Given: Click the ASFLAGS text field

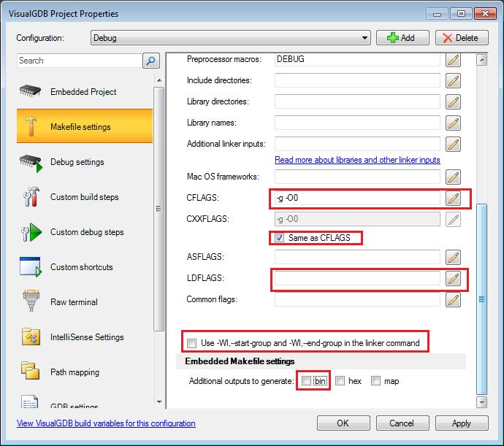Looking at the screenshot, I should (357, 257).
